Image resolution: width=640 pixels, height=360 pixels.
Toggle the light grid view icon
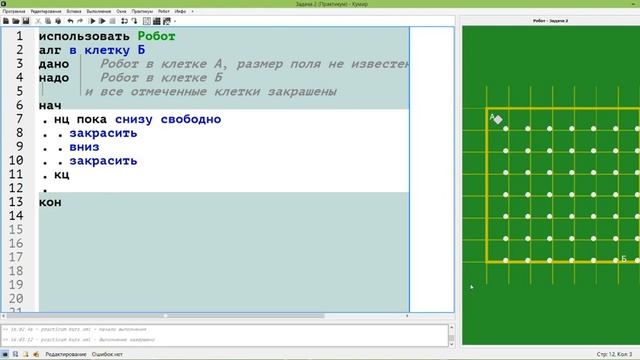[x=147, y=21]
